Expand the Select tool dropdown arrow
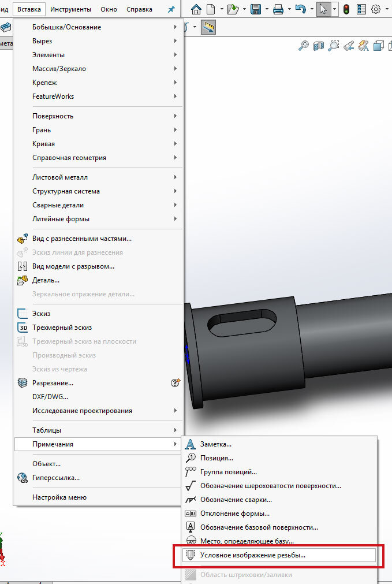Image resolution: width=392 pixels, height=584 pixels. pos(334,9)
